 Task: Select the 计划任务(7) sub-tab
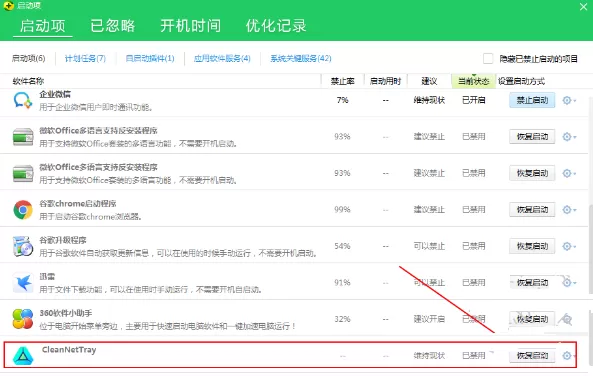pos(85,58)
